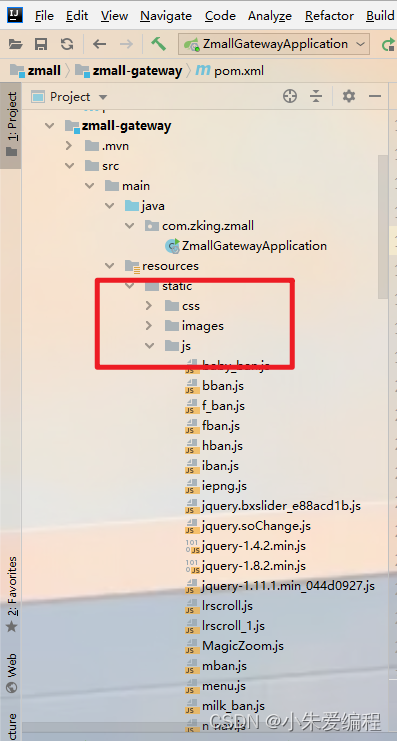Image resolution: width=397 pixels, height=741 pixels.
Task: Toggle the 1: Project side tab
Action: click(11, 125)
